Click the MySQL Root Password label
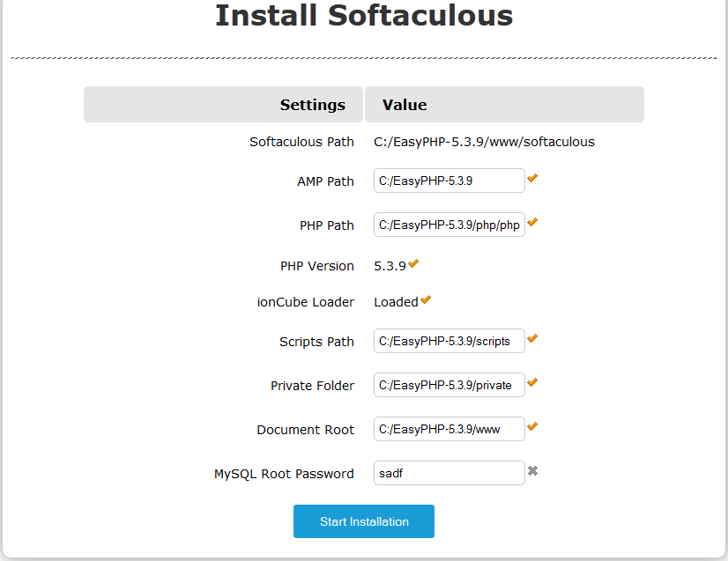Image resolution: width=728 pixels, height=561 pixels. pyautogui.click(x=284, y=474)
